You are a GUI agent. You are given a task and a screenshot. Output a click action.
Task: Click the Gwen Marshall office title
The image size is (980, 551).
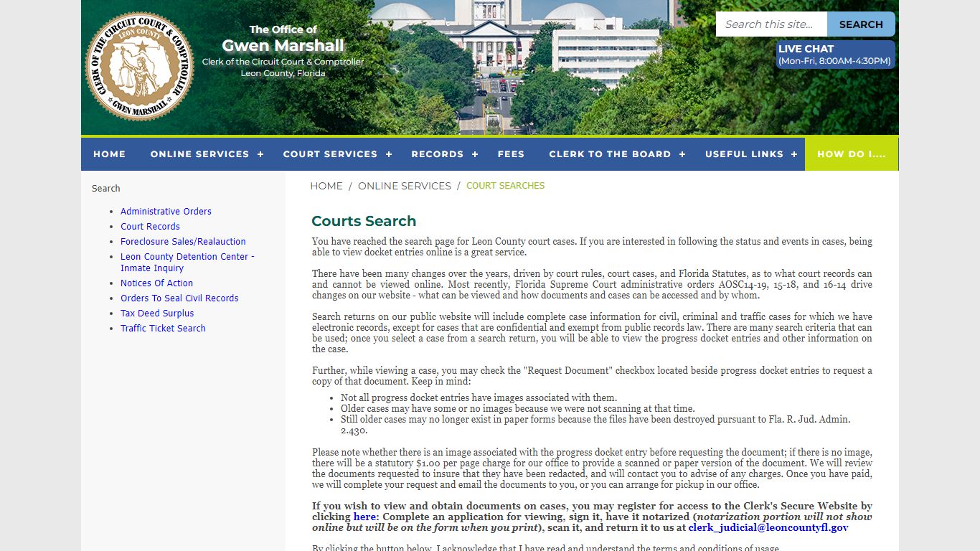pos(283,46)
